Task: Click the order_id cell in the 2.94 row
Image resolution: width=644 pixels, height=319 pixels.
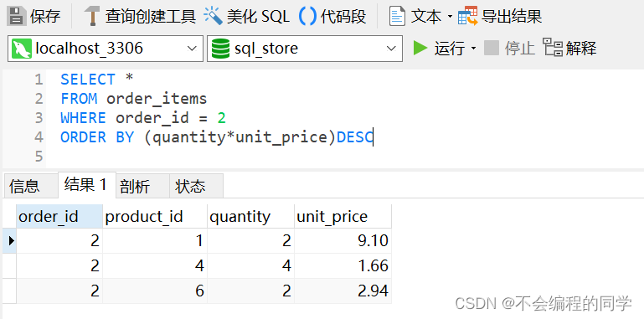Action: 59,291
